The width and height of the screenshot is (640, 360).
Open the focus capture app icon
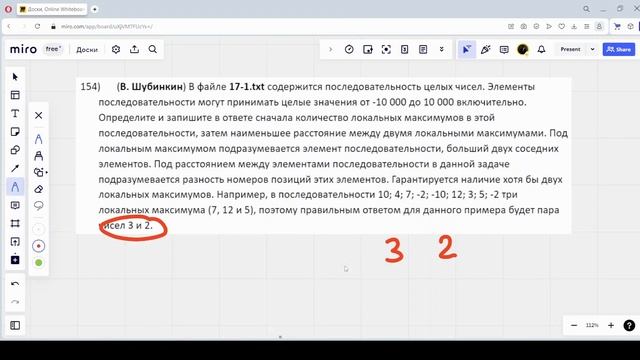coord(386,49)
